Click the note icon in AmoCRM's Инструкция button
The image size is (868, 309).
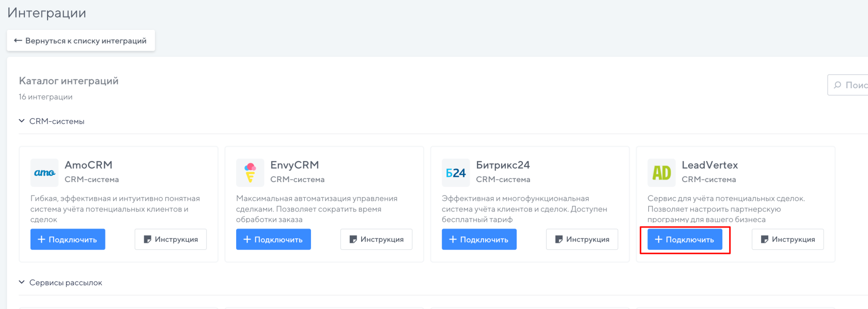147,239
